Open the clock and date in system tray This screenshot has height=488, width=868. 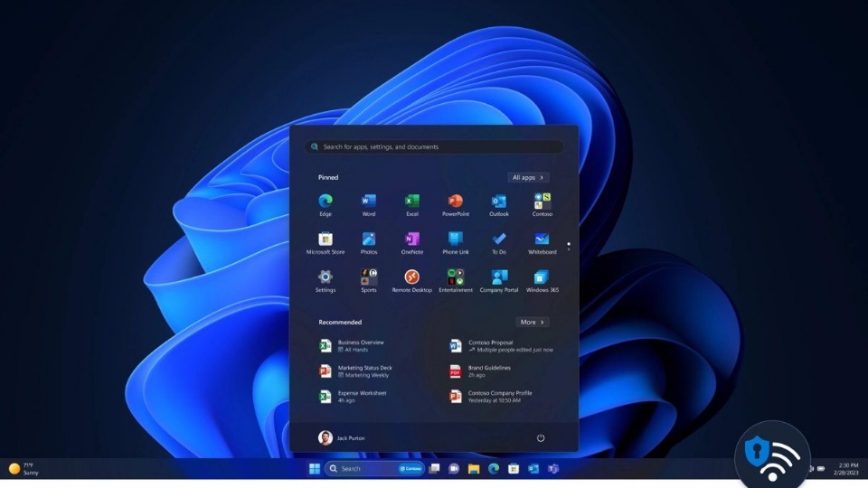[846, 469]
